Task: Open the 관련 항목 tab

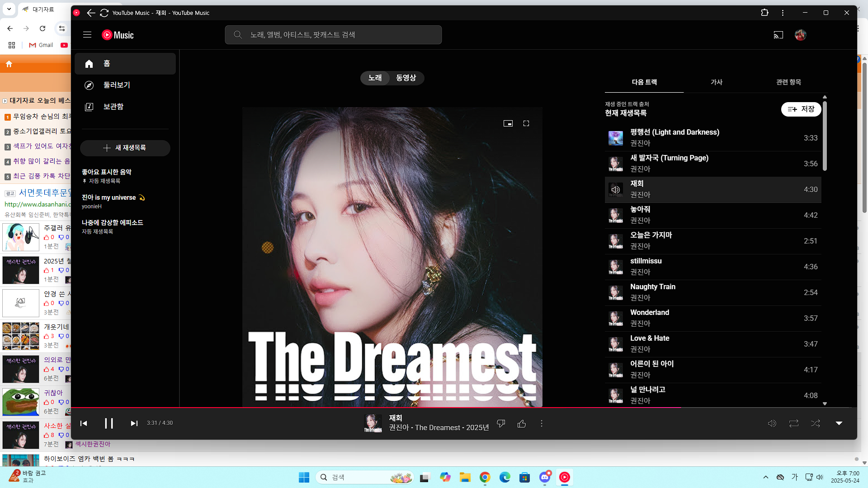Action: point(789,82)
